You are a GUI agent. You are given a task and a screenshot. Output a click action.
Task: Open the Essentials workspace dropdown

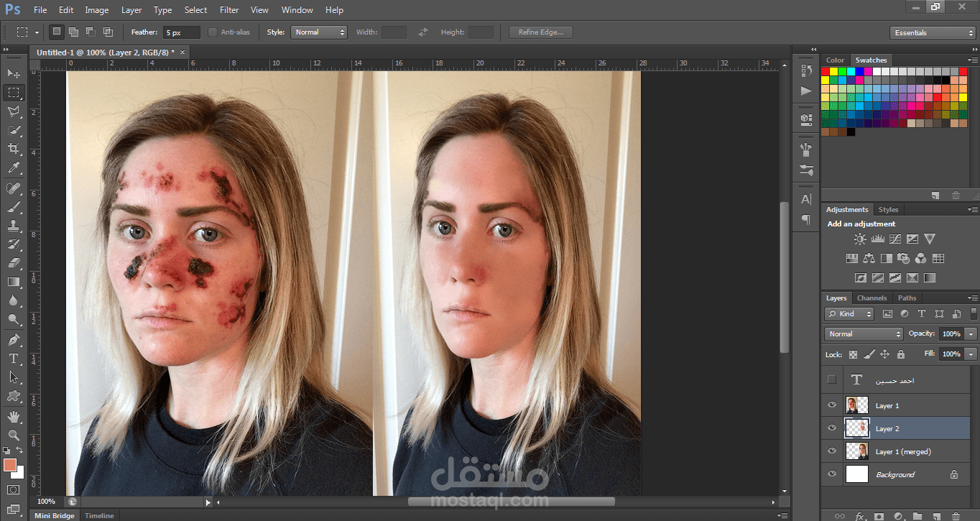tap(932, 33)
